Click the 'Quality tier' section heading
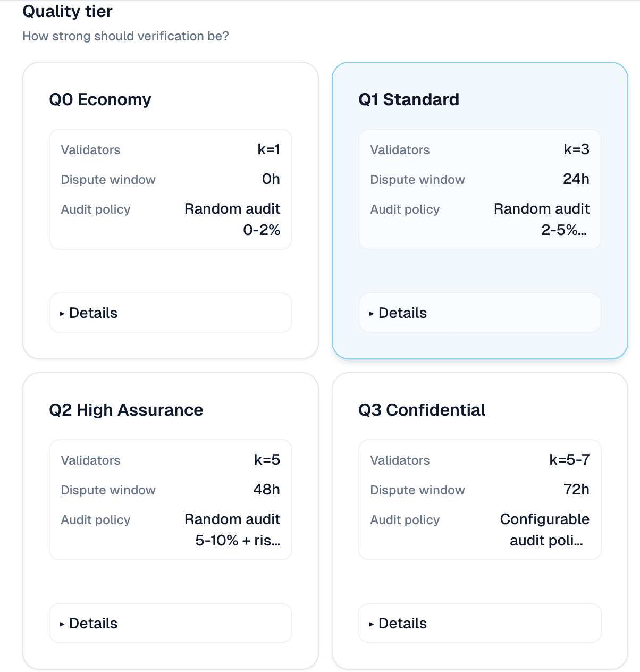This screenshot has height=672, width=640. click(68, 11)
